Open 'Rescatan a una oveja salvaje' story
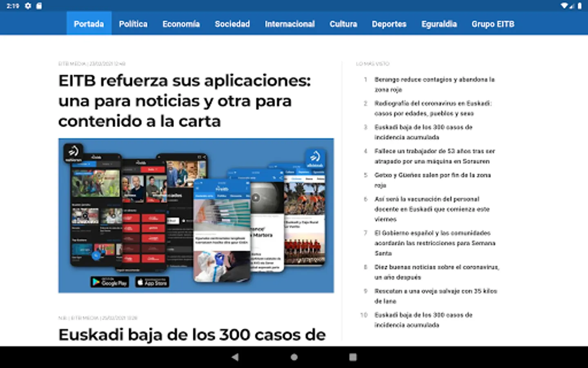This screenshot has height=368, width=588. [x=435, y=296]
